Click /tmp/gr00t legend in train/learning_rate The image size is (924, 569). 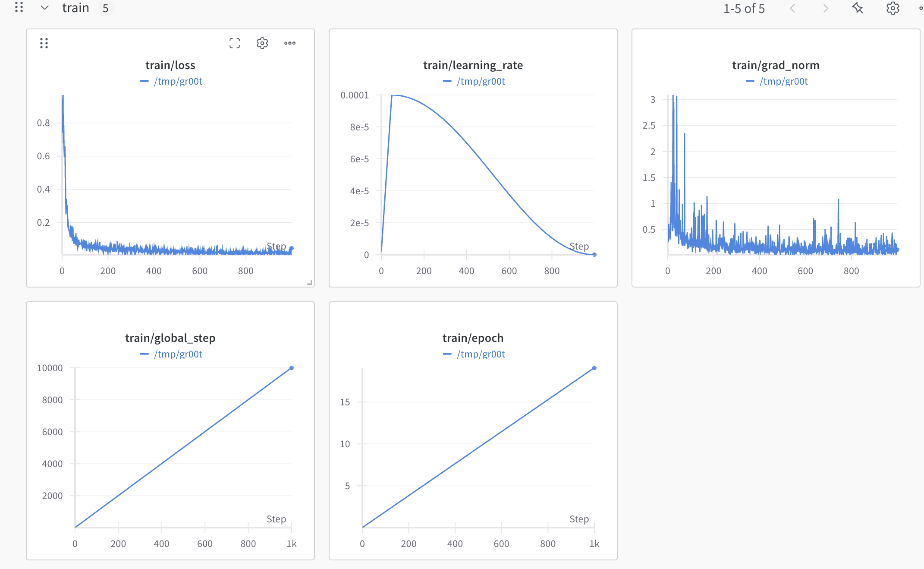tap(481, 81)
